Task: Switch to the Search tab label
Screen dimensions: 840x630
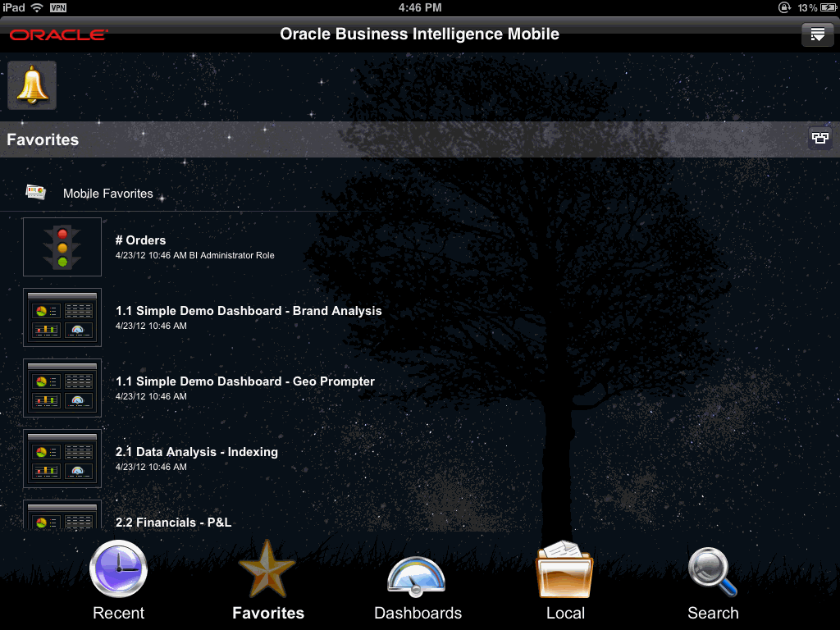Action: (x=713, y=613)
